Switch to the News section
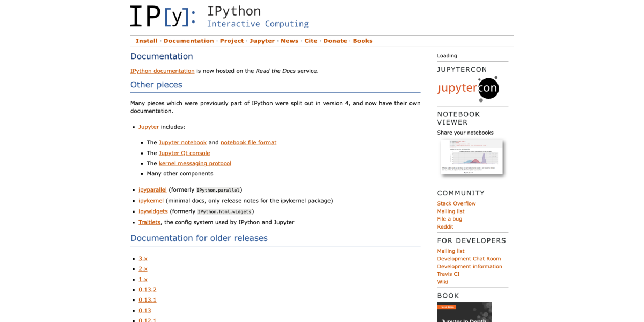Viewport: 644px width, 322px height. [x=289, y=41]
